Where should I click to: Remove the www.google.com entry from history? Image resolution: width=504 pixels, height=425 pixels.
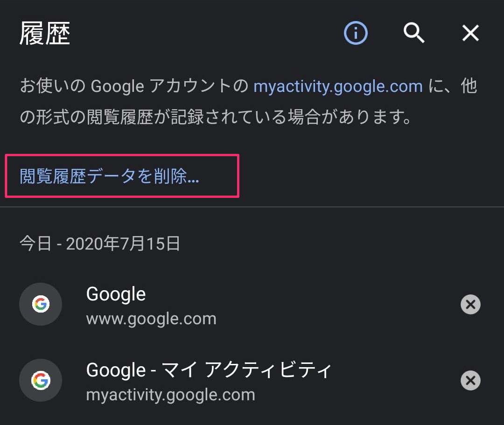(470, 305)
